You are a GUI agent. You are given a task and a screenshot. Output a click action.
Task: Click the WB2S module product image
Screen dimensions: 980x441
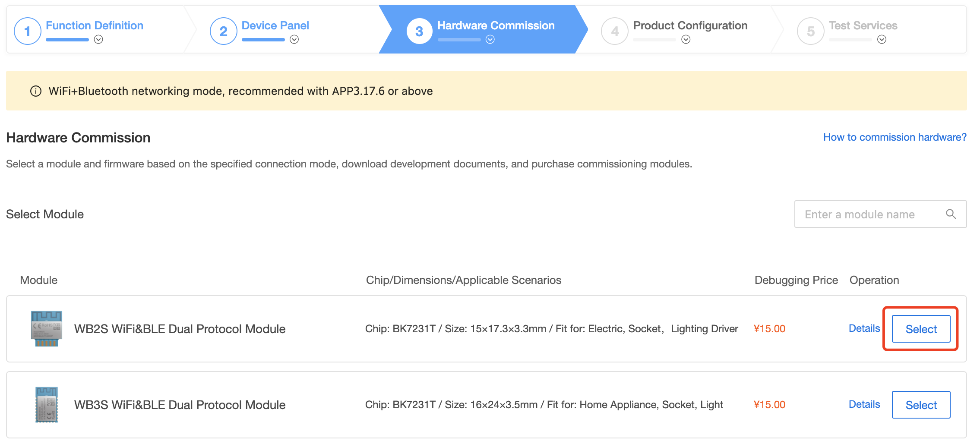point(46,328)
